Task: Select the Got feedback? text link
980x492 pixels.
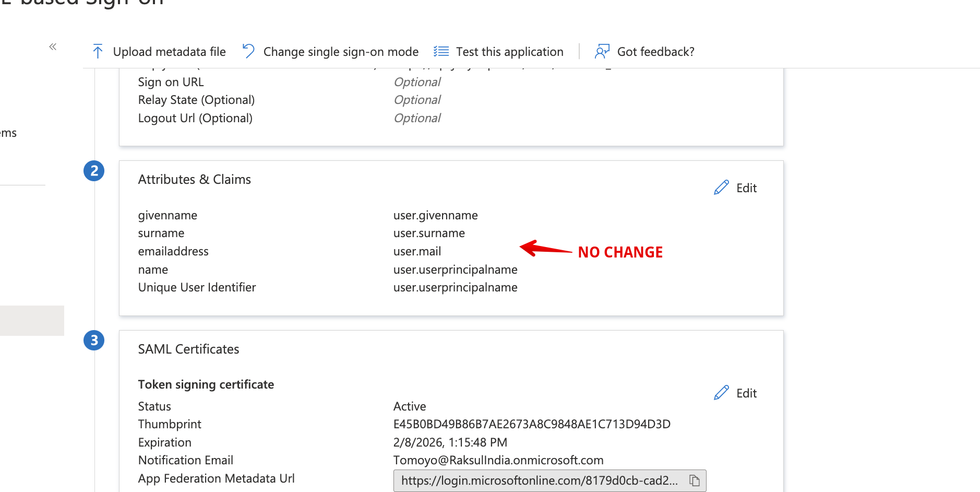Action: [x=655, y=52]
